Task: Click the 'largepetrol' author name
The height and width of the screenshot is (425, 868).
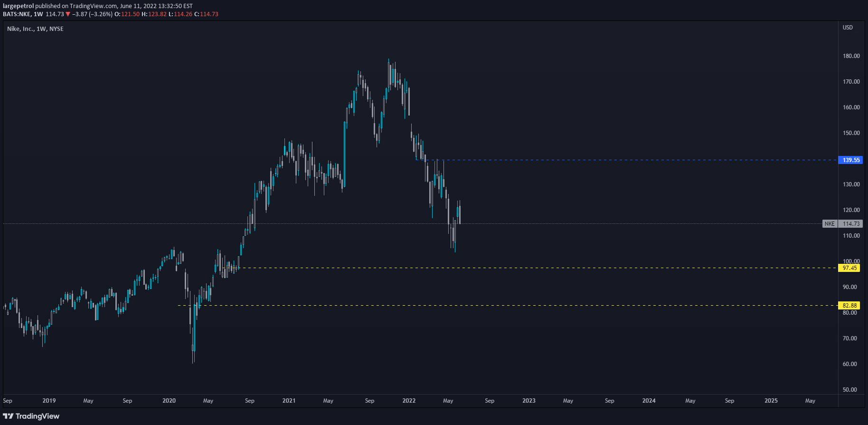Action: click(x=19, y=6)
